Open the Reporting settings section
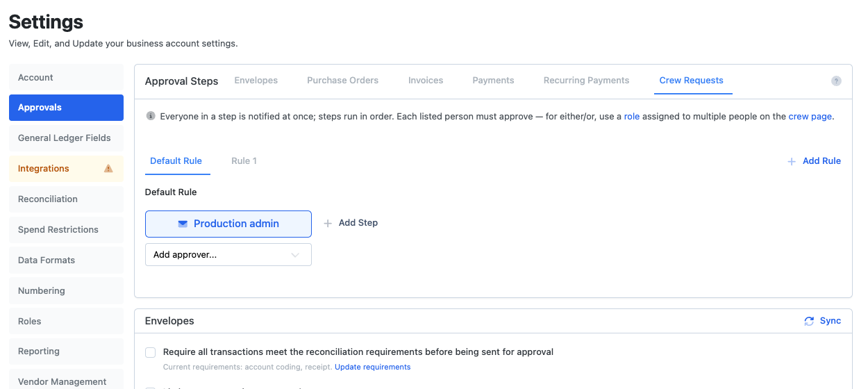This screenshot has width=868, height=389. (x=66, y=351)
